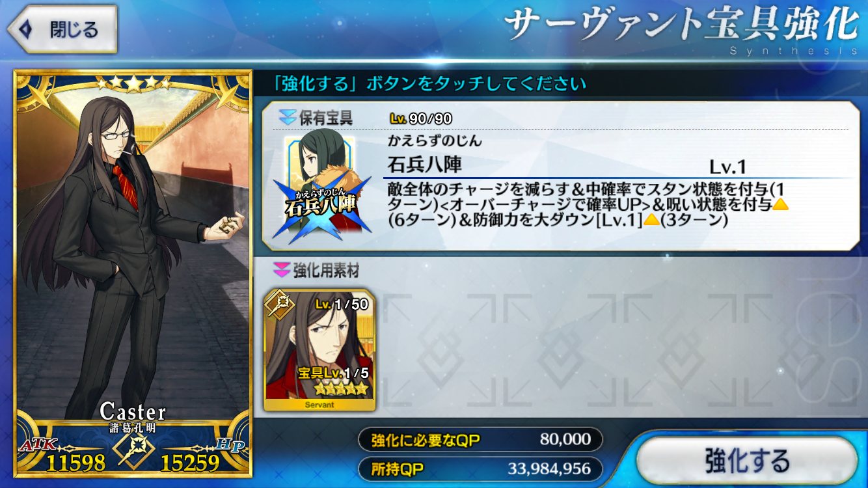The image size is (868, 488).
Task: Tap the enhancement material Servant thumbnail
Action: coord(319,349)
